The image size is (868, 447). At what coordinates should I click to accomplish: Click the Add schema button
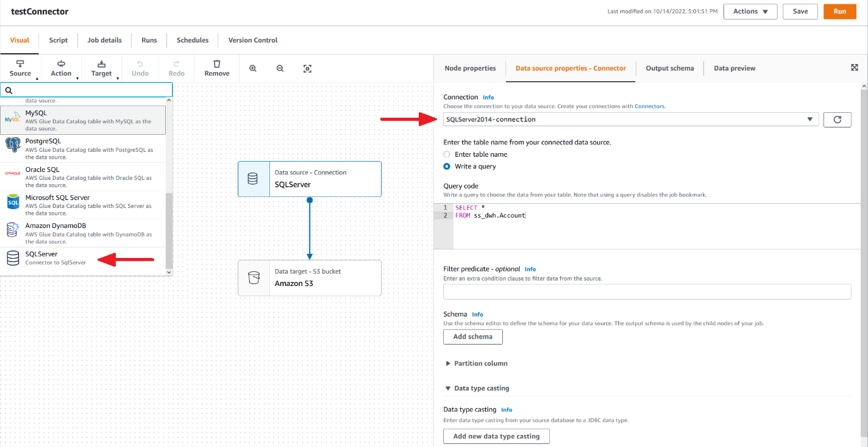(x=473, y=337)
